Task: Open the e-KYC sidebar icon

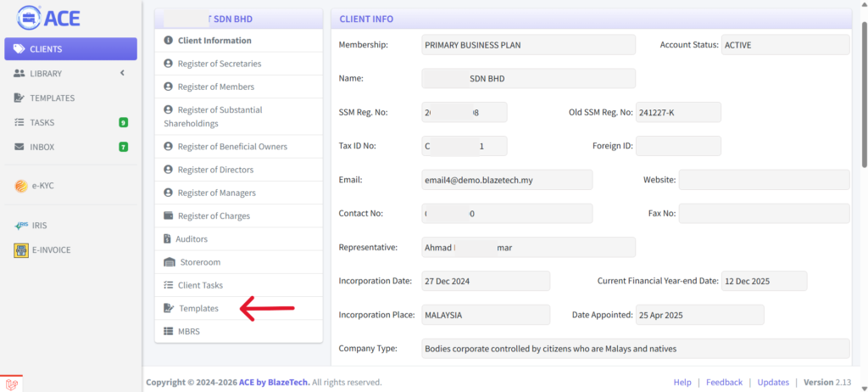Action: pos(21,186)
